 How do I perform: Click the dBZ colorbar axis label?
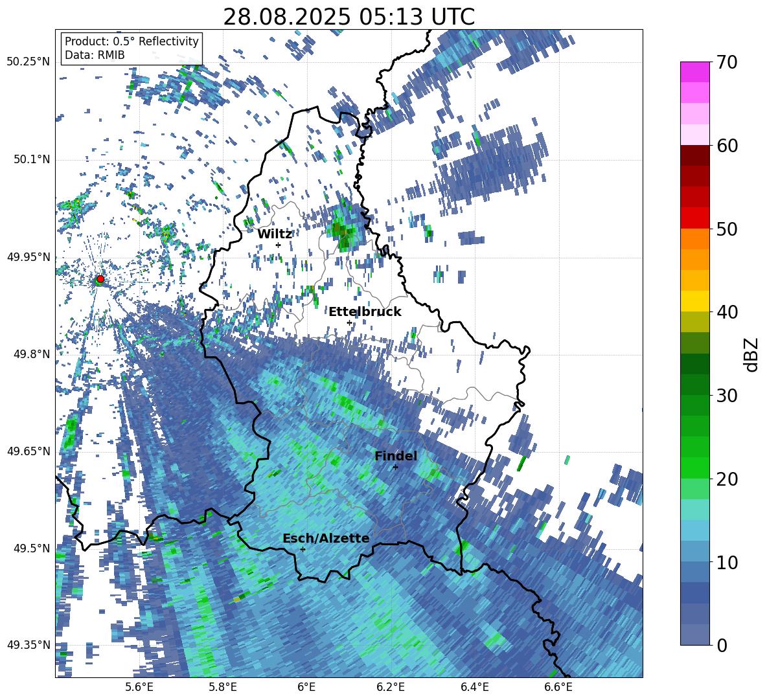(x=752, y=354)
